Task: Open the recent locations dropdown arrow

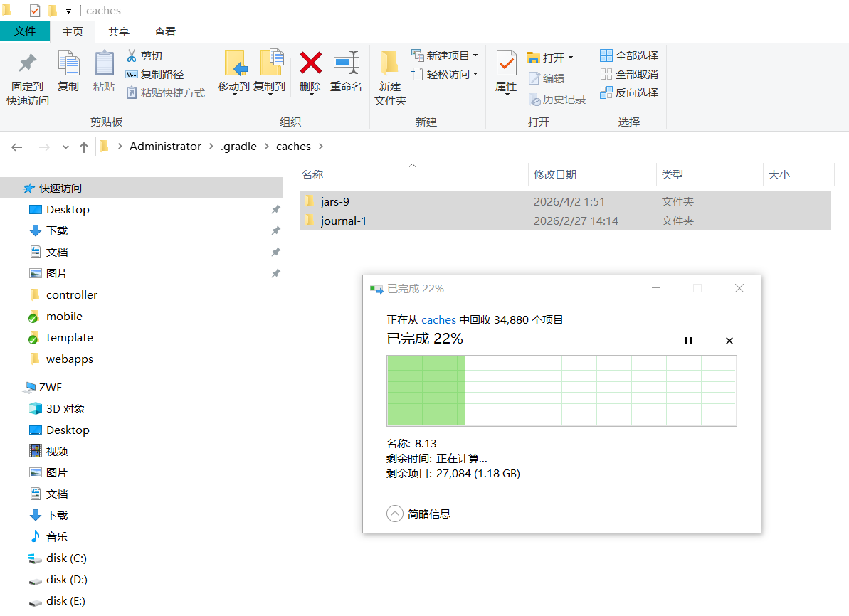Action: point(65,147)
